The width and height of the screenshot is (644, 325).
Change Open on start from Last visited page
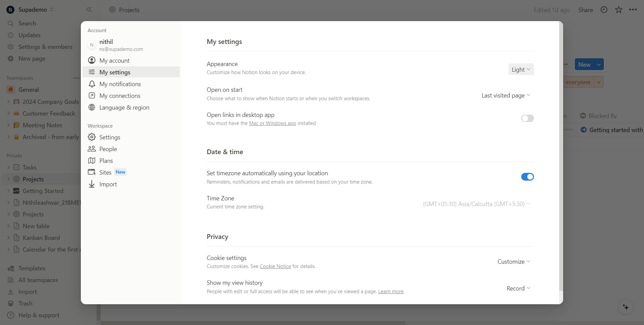(x=506, y=95)
